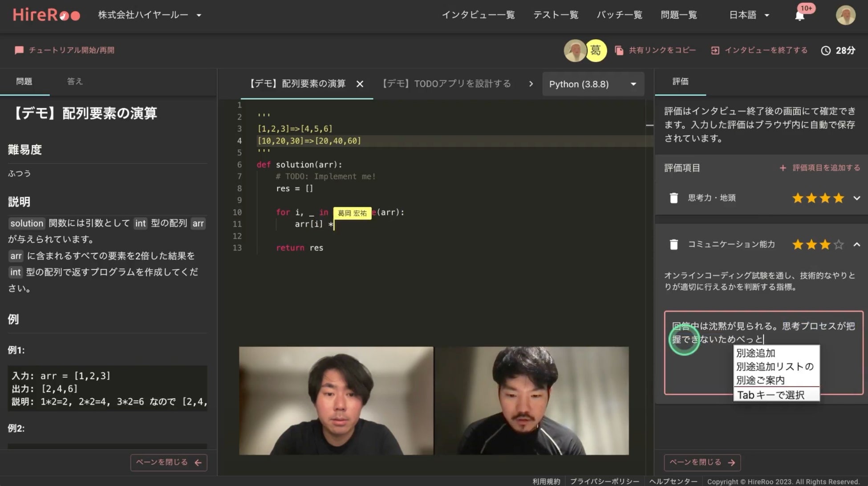The height and width of the screenshot is (486, 868).
Task: Click the HireRoo logo
Action: click(46, 15)
